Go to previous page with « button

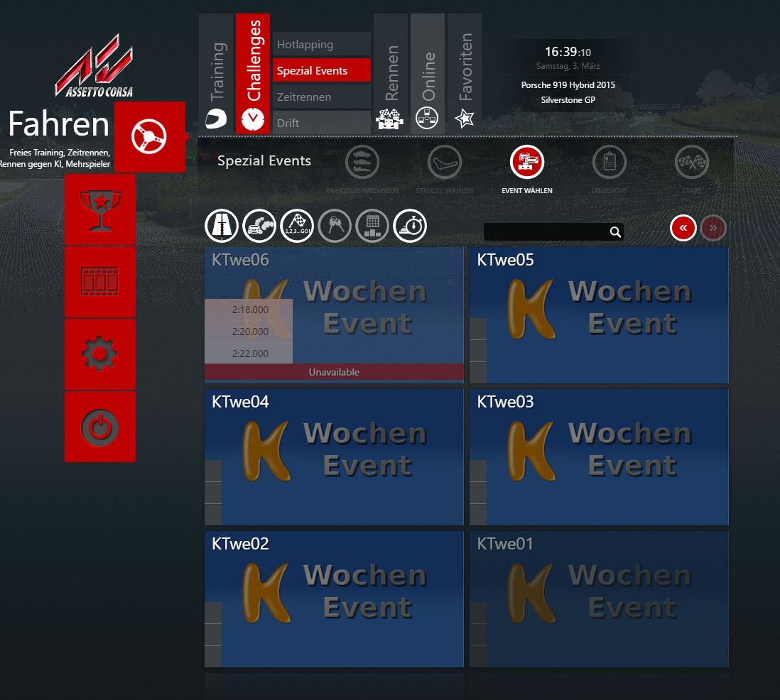tap(683, 228)
